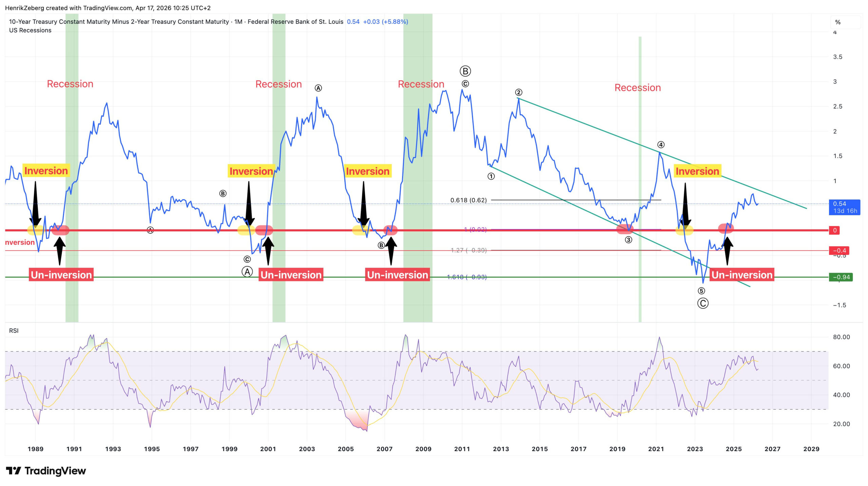Click the red 0 price axis label

pos(834,230)
